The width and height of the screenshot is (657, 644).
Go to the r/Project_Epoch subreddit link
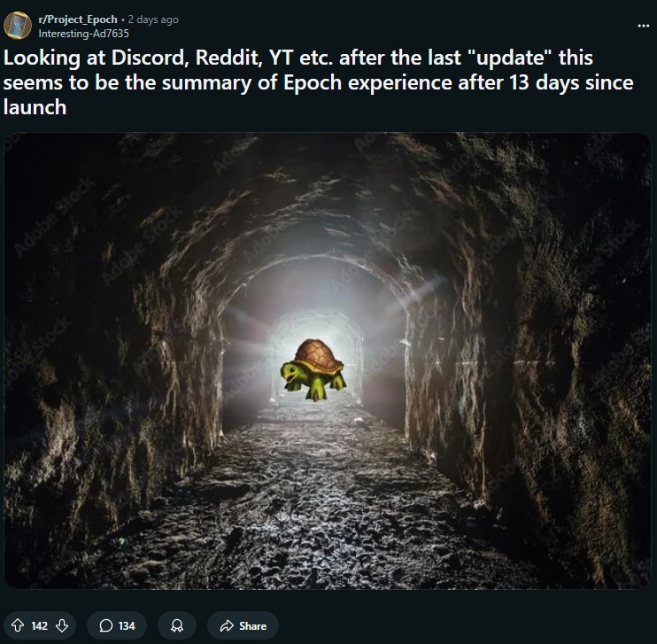point(78,19)
